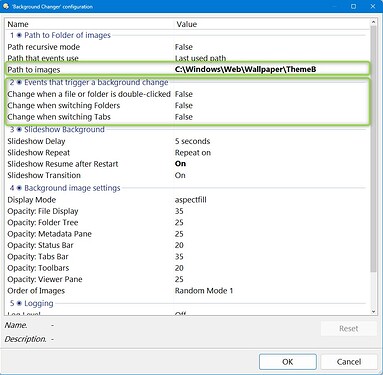This screenshot has height=375, width=383.
Task: Maximize the configuration window
Action: [353, 6]
